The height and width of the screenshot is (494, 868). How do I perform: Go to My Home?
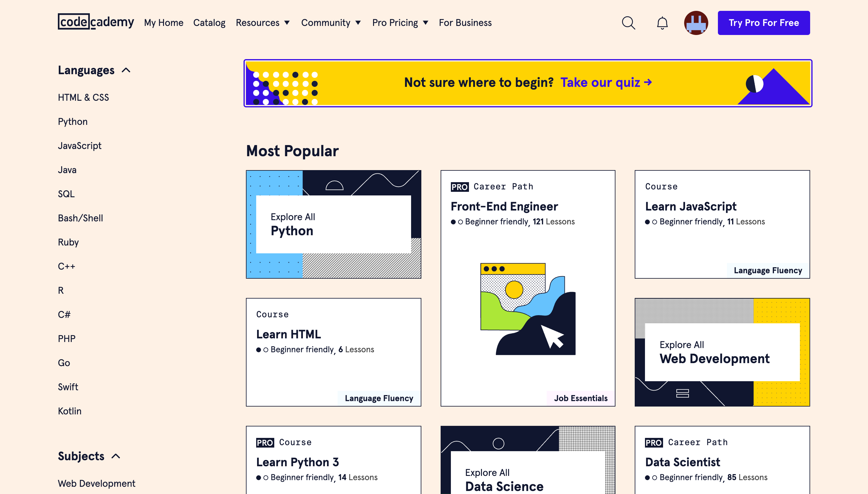coord(163,23)
